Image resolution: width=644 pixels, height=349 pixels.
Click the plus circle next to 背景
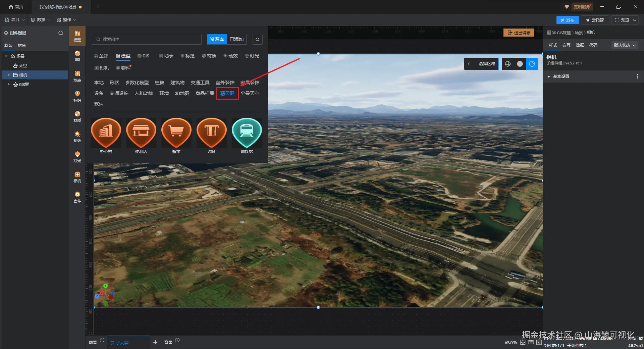click(x=177, y=340)
